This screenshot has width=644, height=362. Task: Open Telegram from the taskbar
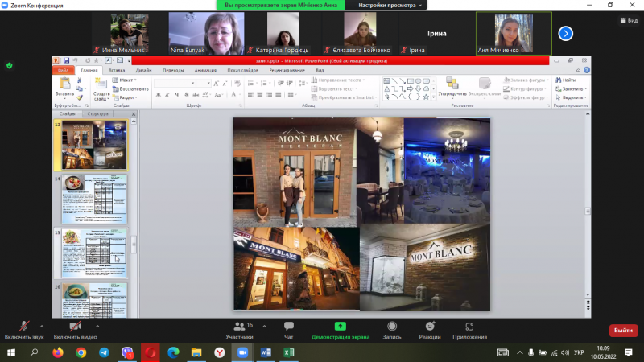(x=104, y=352)
